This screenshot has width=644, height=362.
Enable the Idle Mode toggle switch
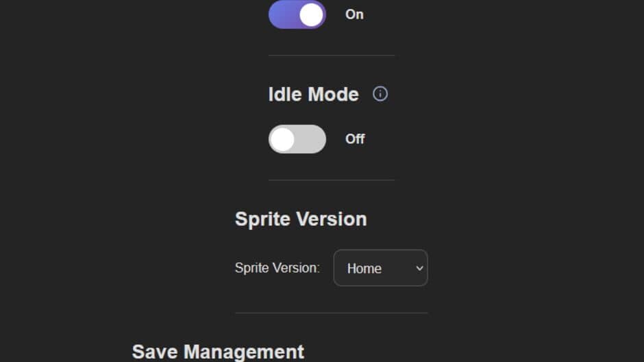click(297, 139)
